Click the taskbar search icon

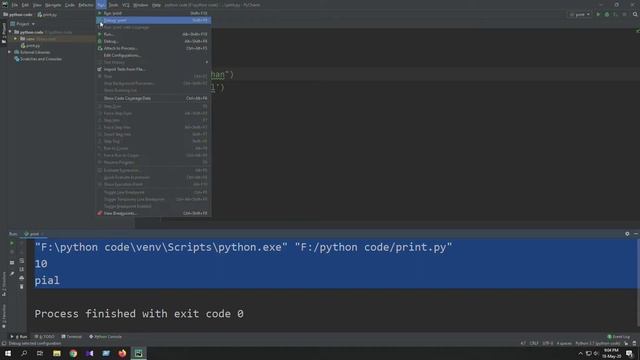(24, 353)
